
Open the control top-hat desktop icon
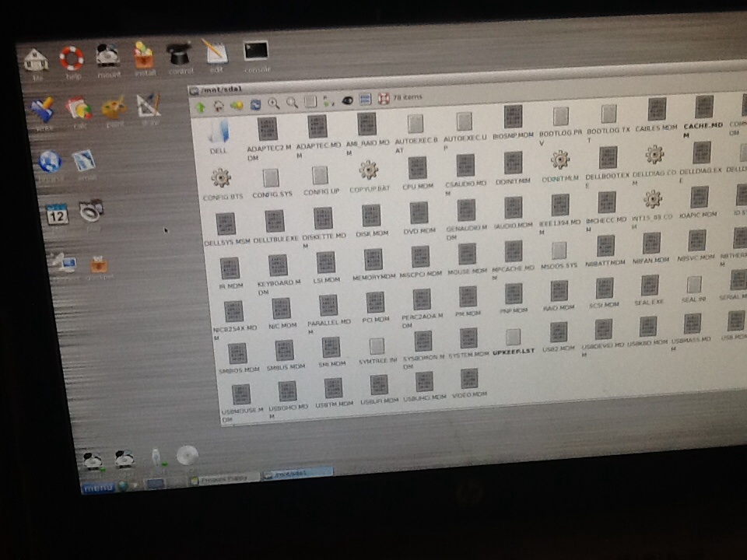[x=179, y=54]
